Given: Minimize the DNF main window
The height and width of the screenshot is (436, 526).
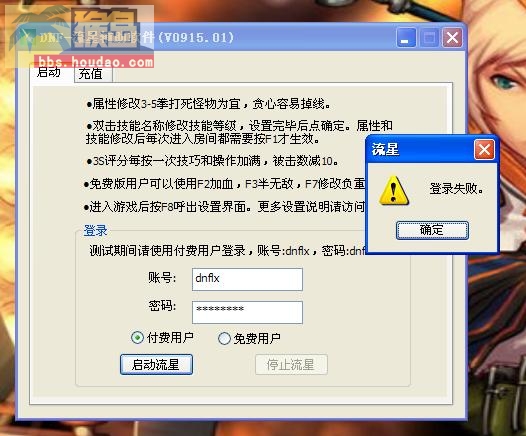Looking at the screenshot, I should click(406, 38).
